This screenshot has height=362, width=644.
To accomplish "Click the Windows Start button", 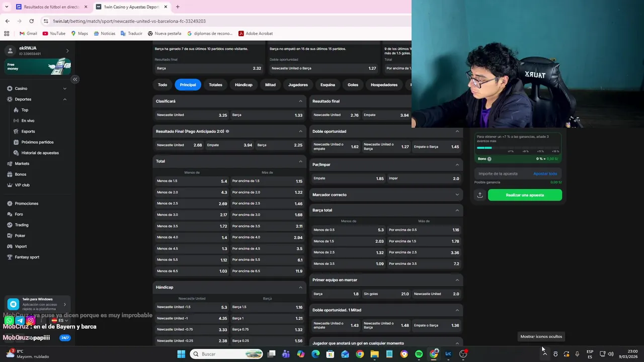I will point(181,354).
